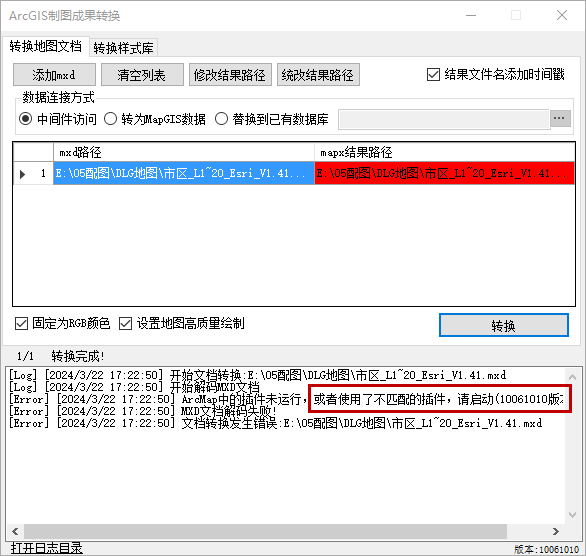Select the mxd路径 cell in row 1

(183, 173)
